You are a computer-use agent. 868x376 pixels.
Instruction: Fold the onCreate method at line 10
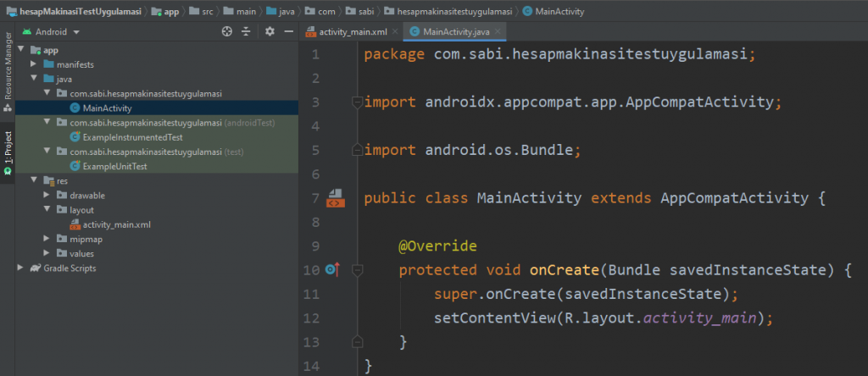coord(357,270)
